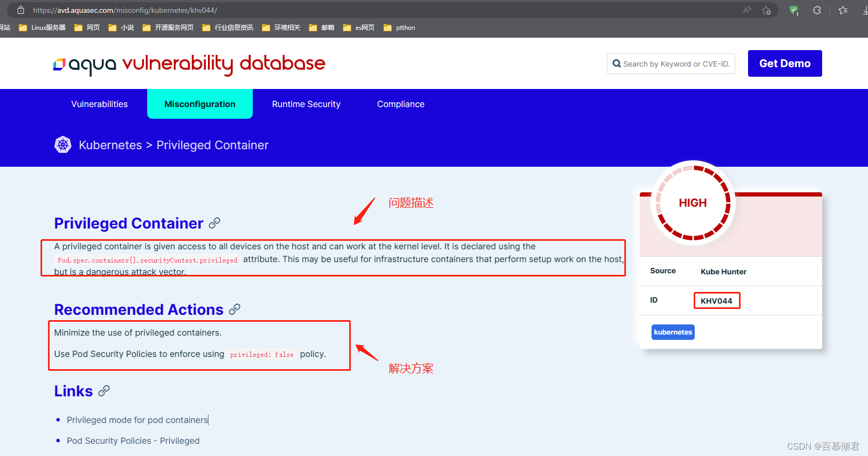Click the Pod.spec.containers[].securityContext.privileged code text

[x=148, y=260]
